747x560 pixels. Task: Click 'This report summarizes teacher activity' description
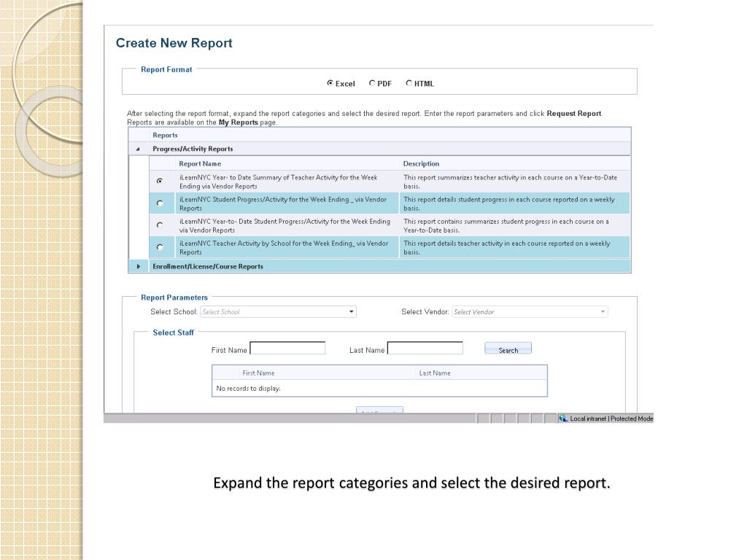pos(510,182)
